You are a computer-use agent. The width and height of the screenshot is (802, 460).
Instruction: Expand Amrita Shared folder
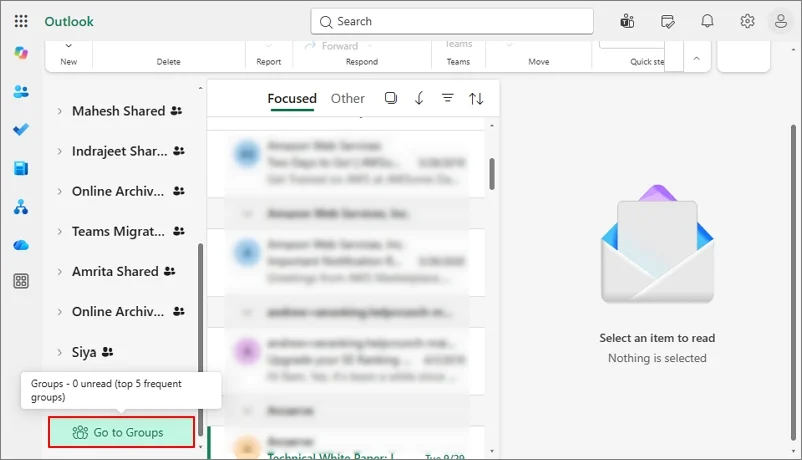pyautogui.click(x=59, y=272)
